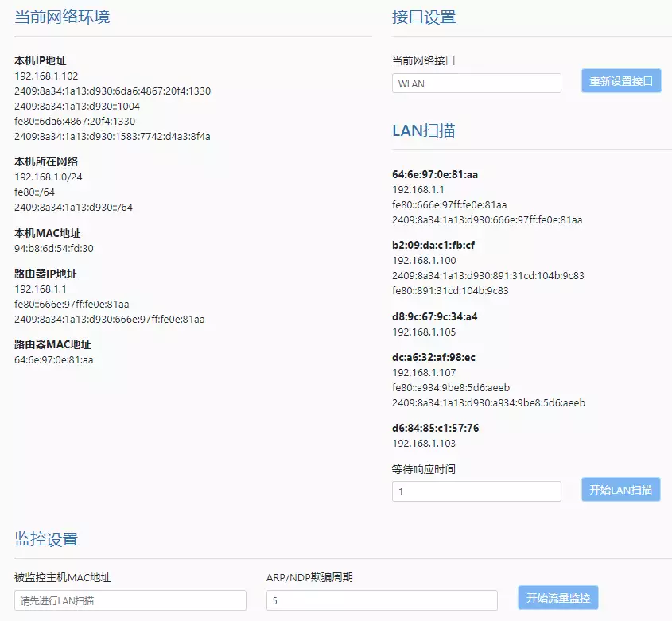Screen dimensions: 672x621
Task: Select the host dc:a6:32:af:98:ec
Action: pyautogui.click(x=433, y=357)
